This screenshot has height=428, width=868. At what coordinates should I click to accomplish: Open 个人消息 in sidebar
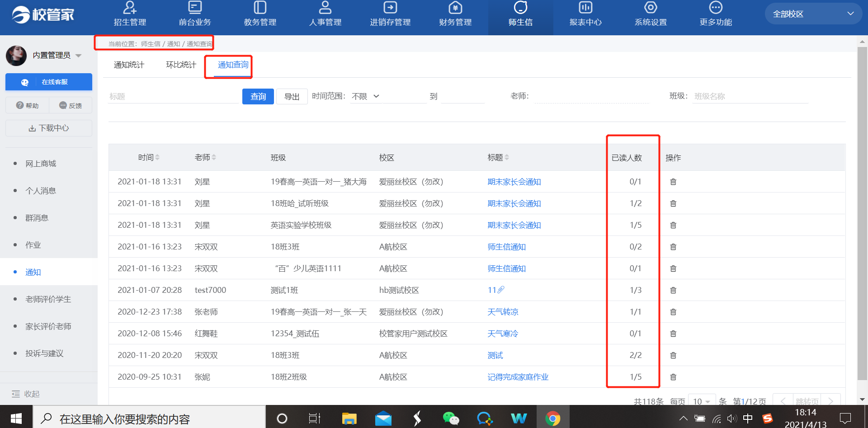point(41,191)
